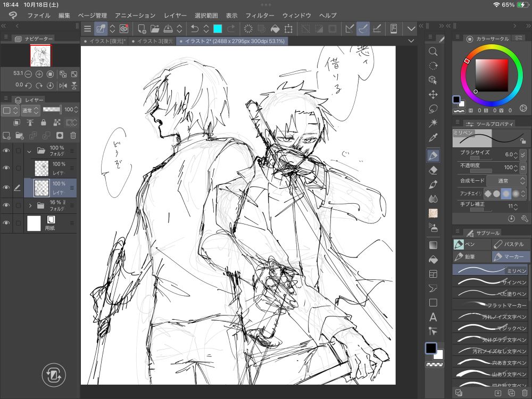
Task: Select the 鉛筆 sub tool group
Action: (x=471, y=257)
